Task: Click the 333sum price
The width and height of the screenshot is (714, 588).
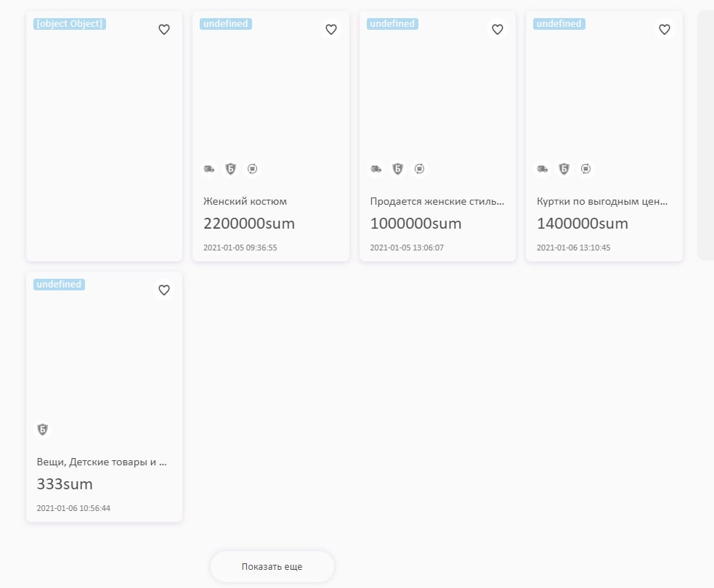Action: click(65, 484)
